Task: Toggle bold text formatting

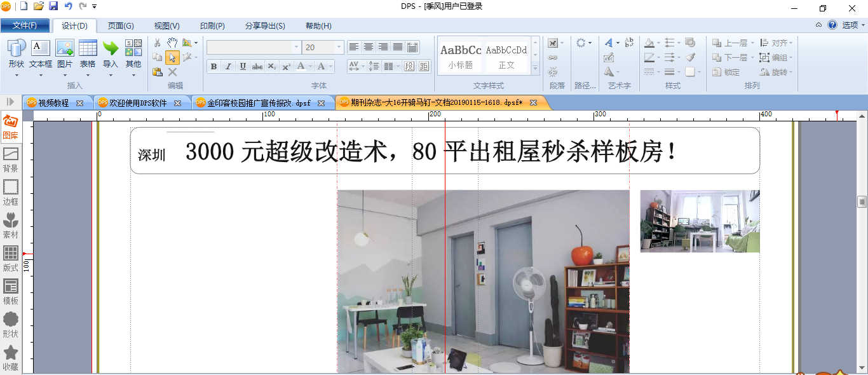Action: pyautogui.click(x=214, y=66)
